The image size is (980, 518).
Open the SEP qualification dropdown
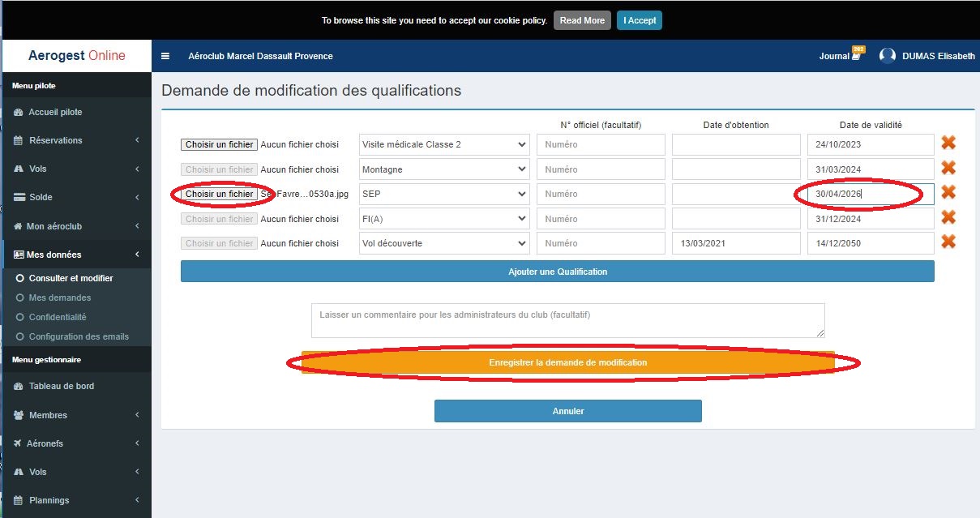[x=444, y=194]
